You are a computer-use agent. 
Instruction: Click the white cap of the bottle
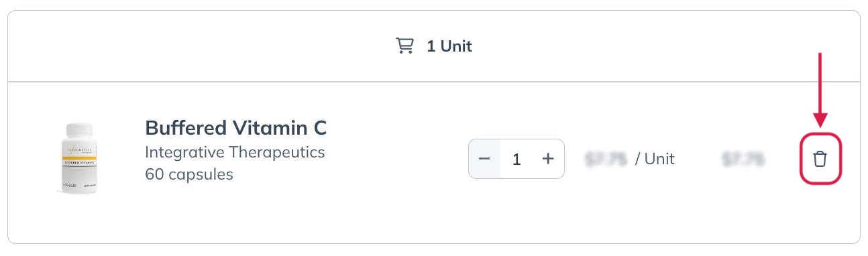(x=79, y=130)
